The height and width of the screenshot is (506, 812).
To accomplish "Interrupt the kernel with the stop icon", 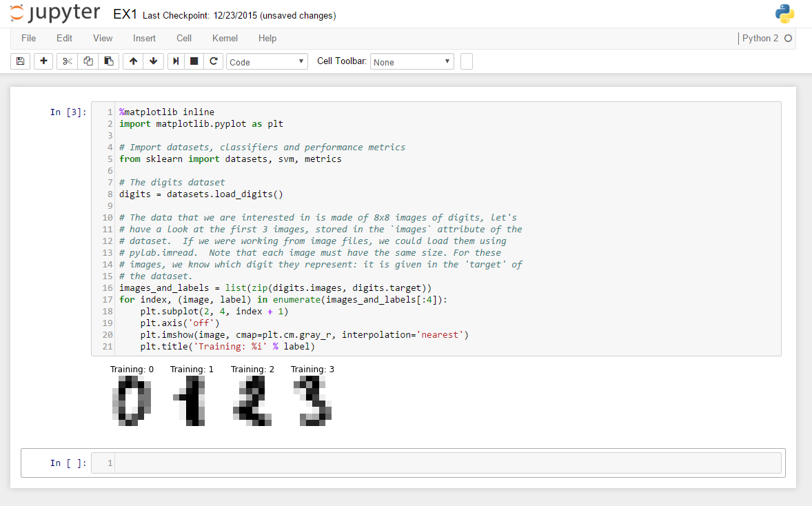I will [194, 61].
